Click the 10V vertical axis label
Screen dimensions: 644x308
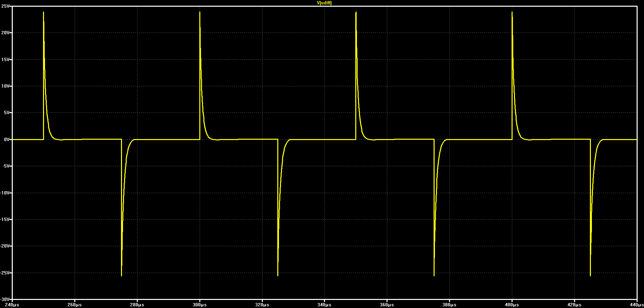click(x=5, y=86)
